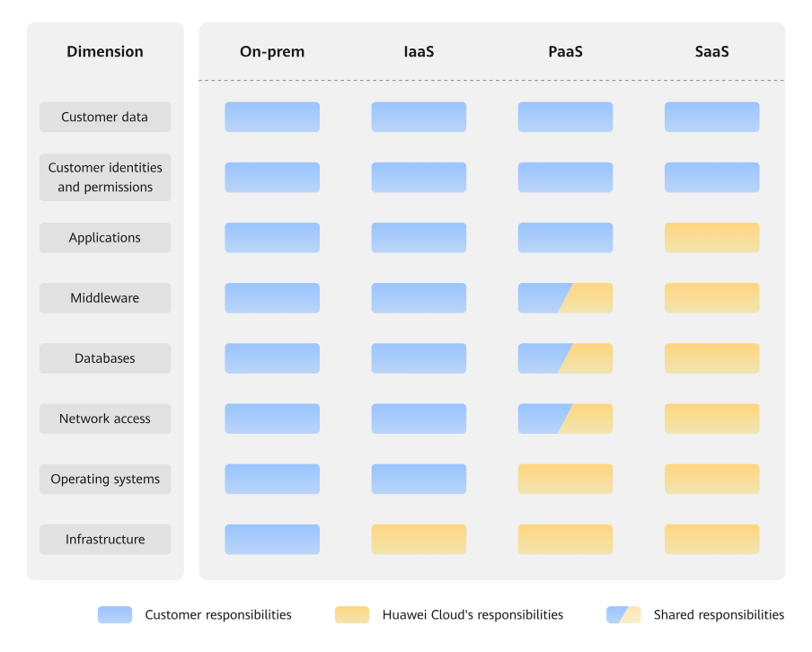Select the PaaS column header
812x652 pixels.
click(x=565, y=51)
